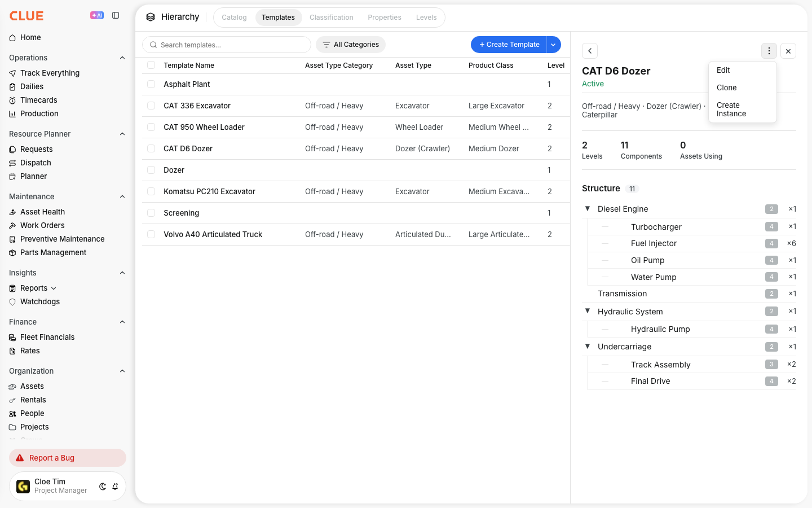Collapse Operations sidebar section
The height and width of the screenshot is (508, 812).
click(x=122, y=58)
